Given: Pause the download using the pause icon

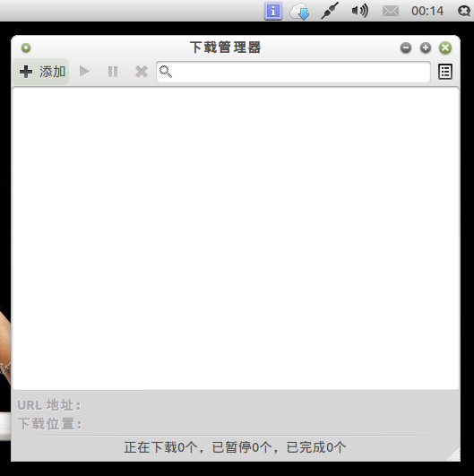Looking at the screenshot, I should tap(113, 72).
